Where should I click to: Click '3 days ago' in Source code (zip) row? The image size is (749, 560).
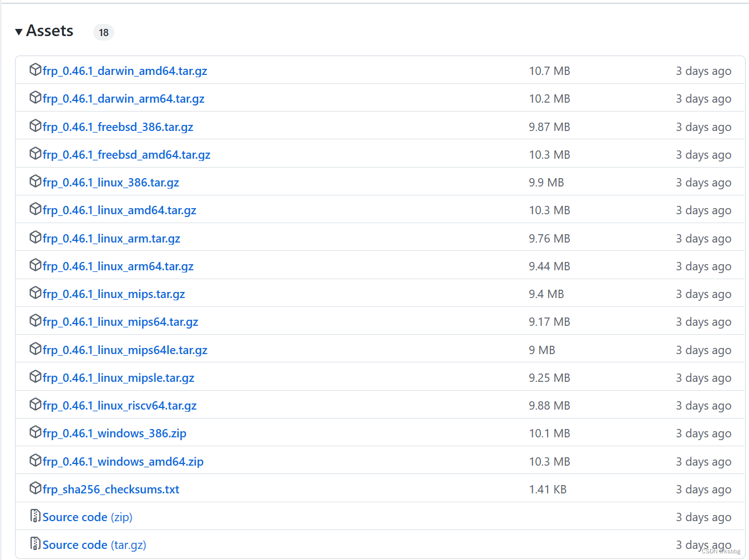(x=704, y=517)
